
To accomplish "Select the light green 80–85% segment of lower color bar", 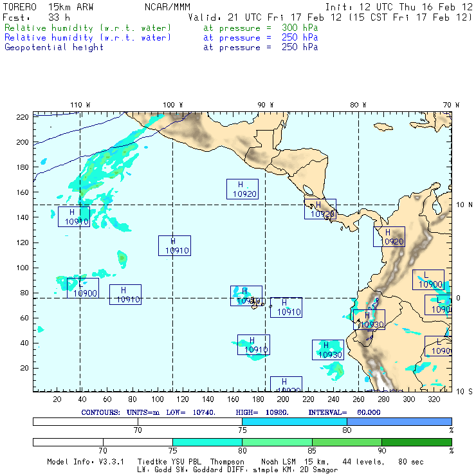I will click(x=277, y=442).
